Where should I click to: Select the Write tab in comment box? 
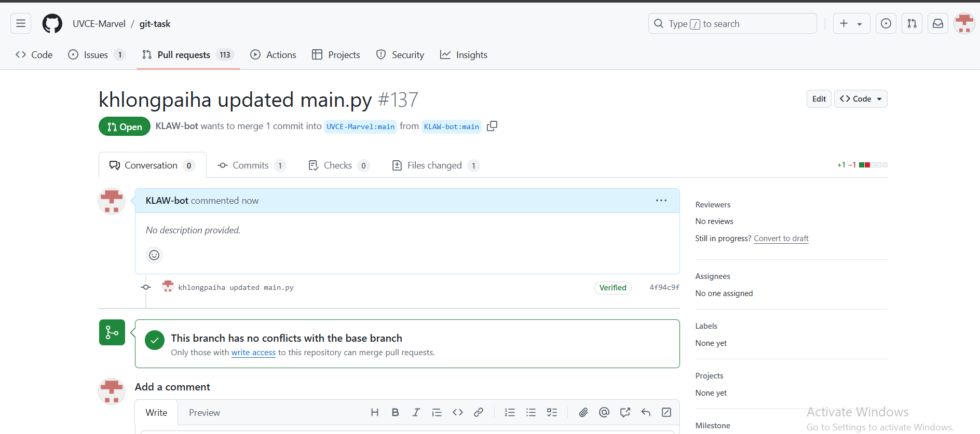click(x=156, y=413)
